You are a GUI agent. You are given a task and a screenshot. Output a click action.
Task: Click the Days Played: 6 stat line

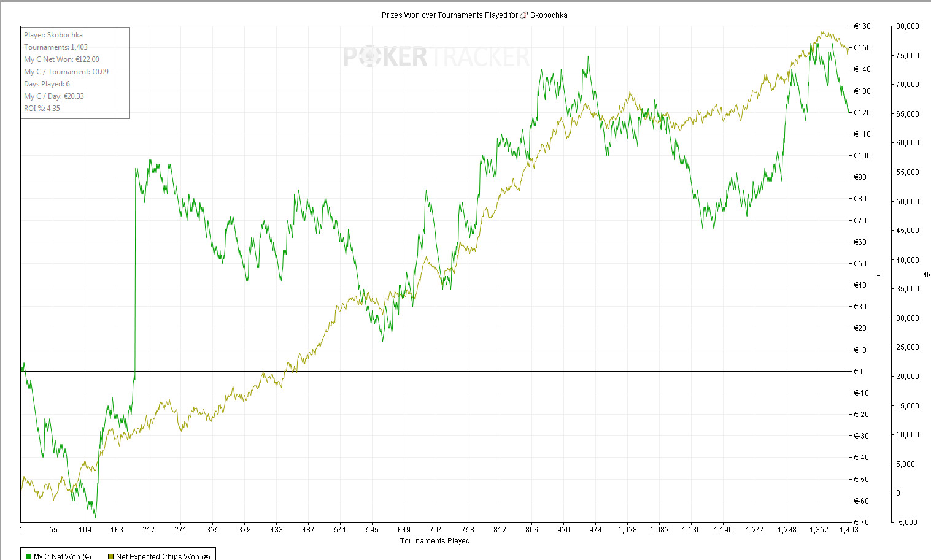(x=47, y=84)
